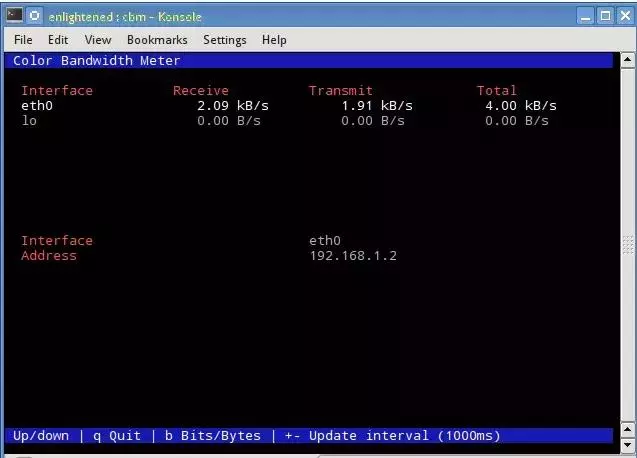Click the lo receive value 0.00 B/s
This screenshot has width=637, height=458.
tap(229, 121)
